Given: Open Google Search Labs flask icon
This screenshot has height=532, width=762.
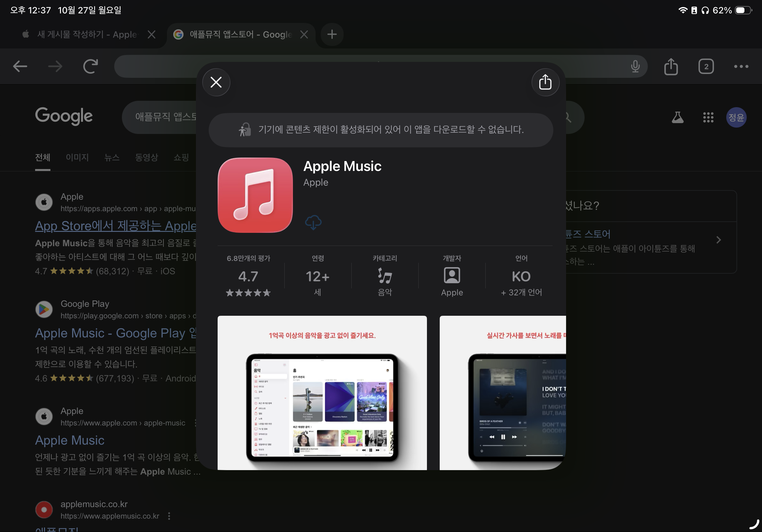Looking at the screenshot, I should tap(677, 117).
